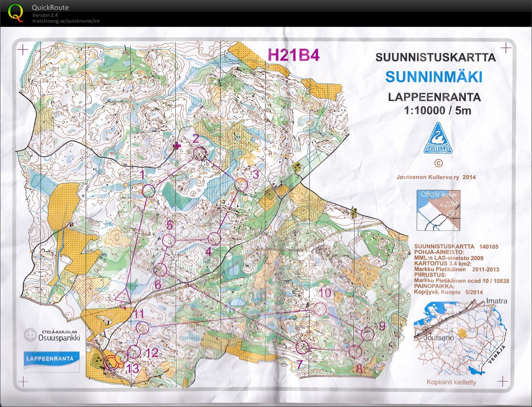Select control circle 4 on the map

click(x=214, y=238)
